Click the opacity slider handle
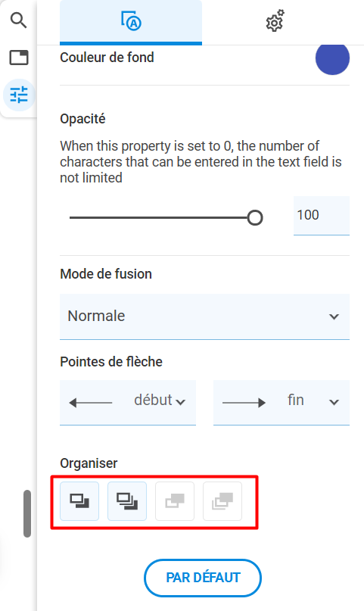The width and height of the screenshot is (364, 611). pyautogui.click(x=255, y=217)
